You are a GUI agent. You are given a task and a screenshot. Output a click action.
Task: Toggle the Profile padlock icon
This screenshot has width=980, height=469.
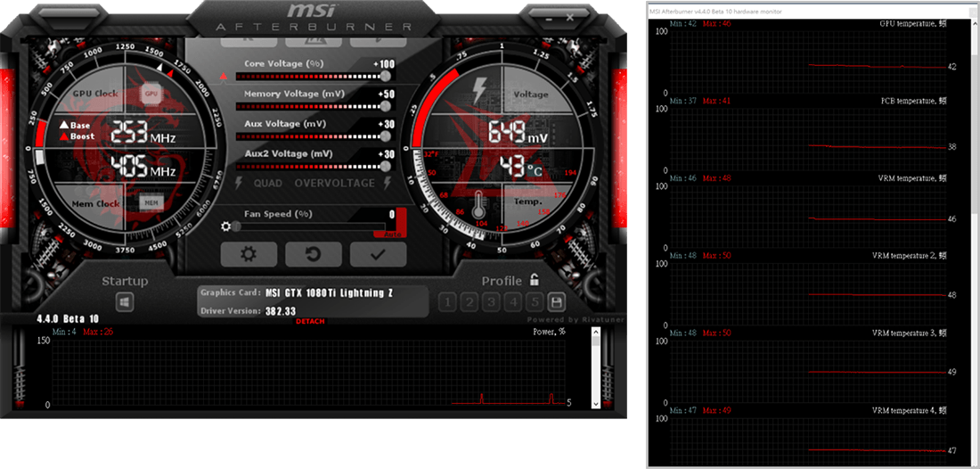coord(535,279)
